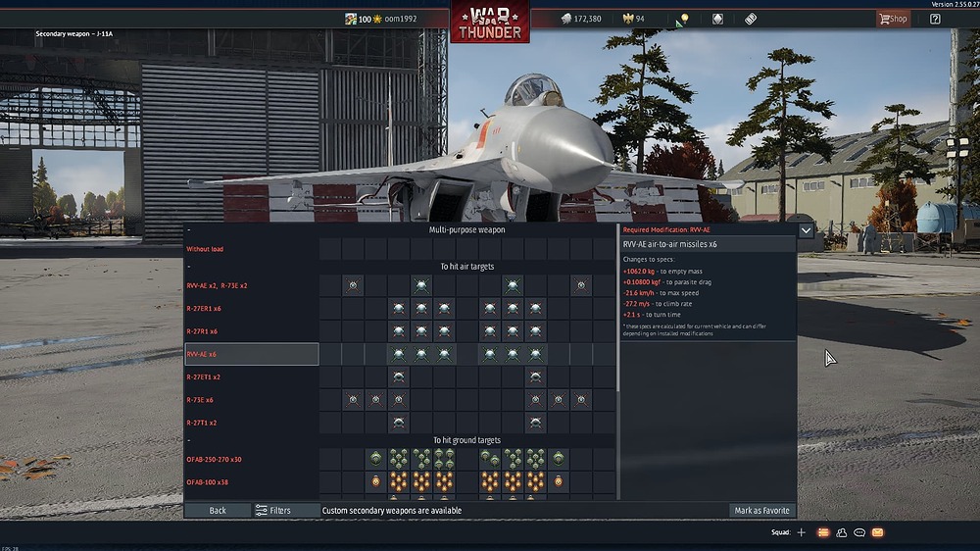This screenshot has width=980, height=551.
Task: Click the rightmost R-73E x6 missile icon
Action: tap(581, 400)
